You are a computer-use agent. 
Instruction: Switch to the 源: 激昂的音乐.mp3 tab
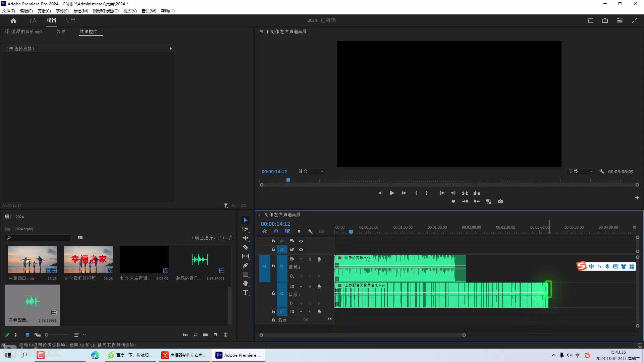(x=23, y=32)
